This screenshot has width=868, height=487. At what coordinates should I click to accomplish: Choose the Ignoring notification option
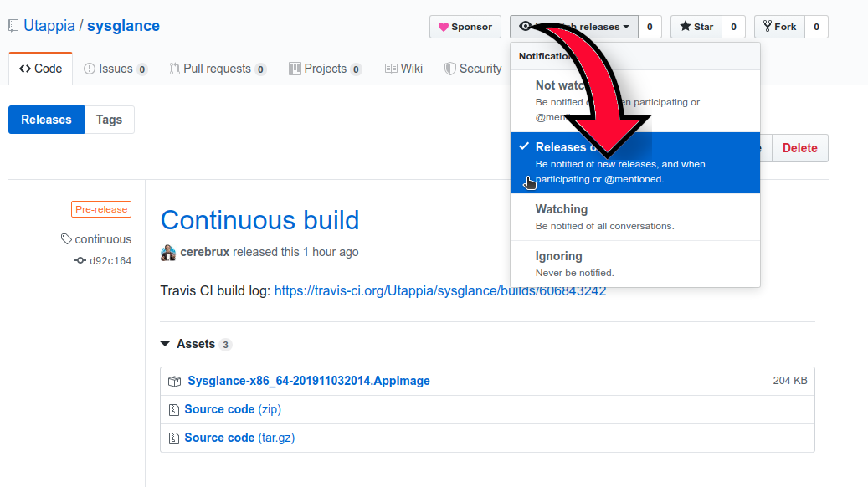pyautogui.click(x=635, y=264)
